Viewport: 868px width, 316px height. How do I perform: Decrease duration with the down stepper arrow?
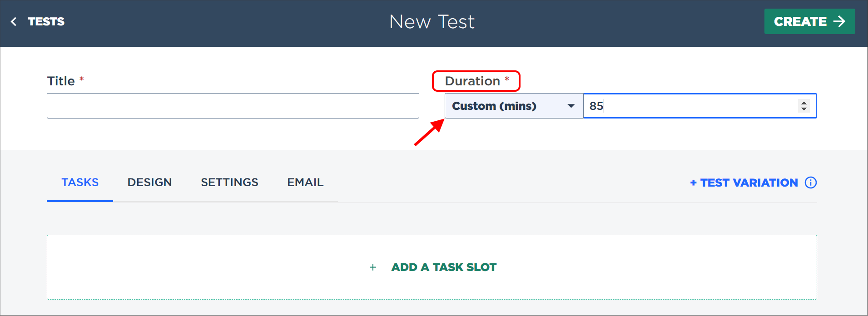[804, 109]
